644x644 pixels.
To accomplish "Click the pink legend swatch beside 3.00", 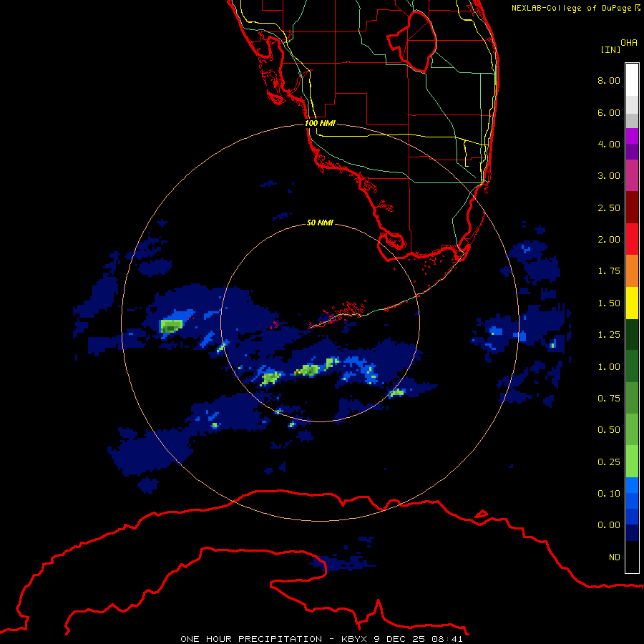I will [632, 175].
